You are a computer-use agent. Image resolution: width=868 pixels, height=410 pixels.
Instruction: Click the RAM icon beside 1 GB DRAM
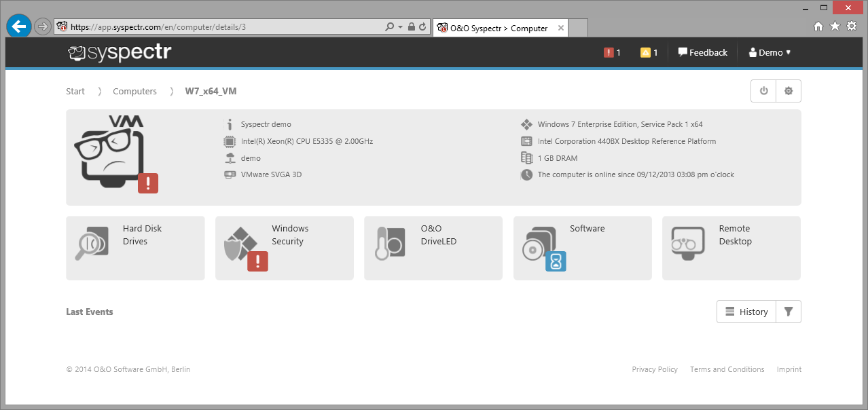coord(526,158)
